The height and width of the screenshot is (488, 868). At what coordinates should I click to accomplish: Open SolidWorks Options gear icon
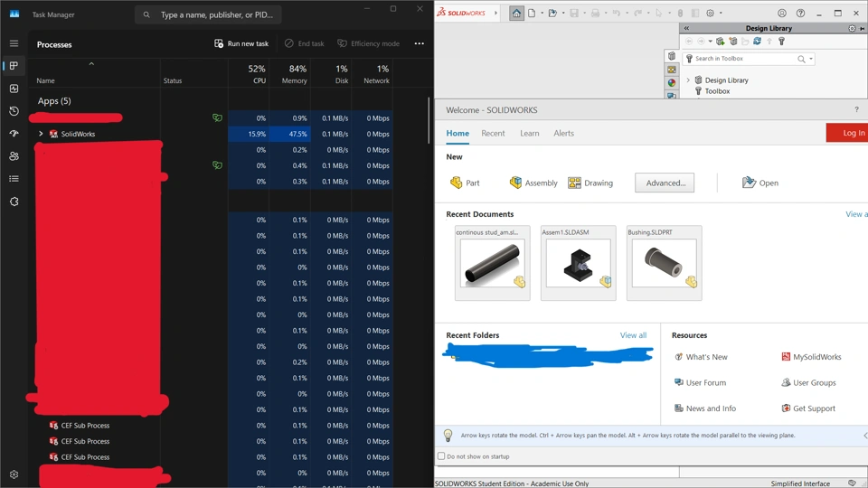[710, 14]
